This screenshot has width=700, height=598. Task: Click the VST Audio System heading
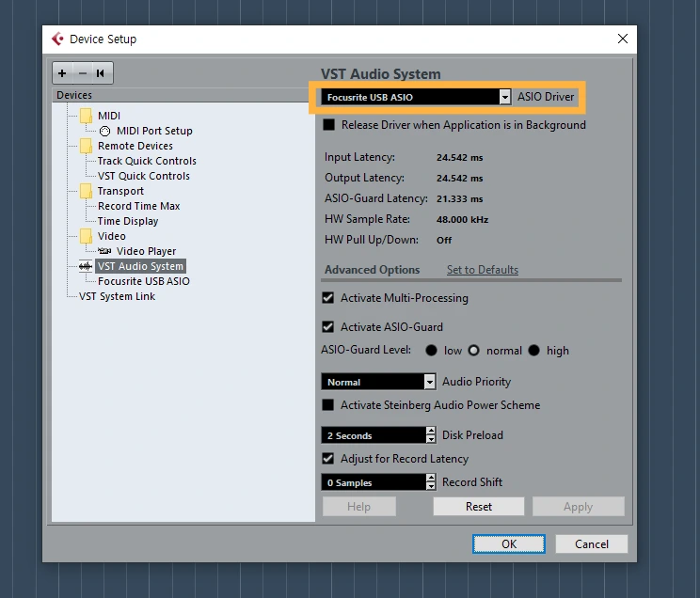click(x=380, y=73)
